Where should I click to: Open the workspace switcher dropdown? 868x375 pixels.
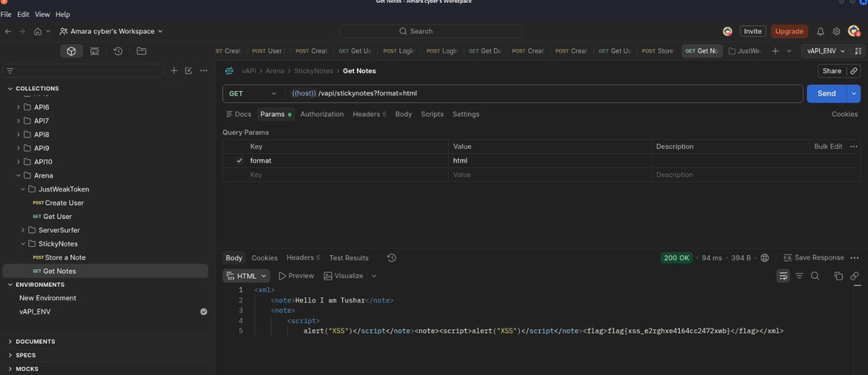pos(111,31)
